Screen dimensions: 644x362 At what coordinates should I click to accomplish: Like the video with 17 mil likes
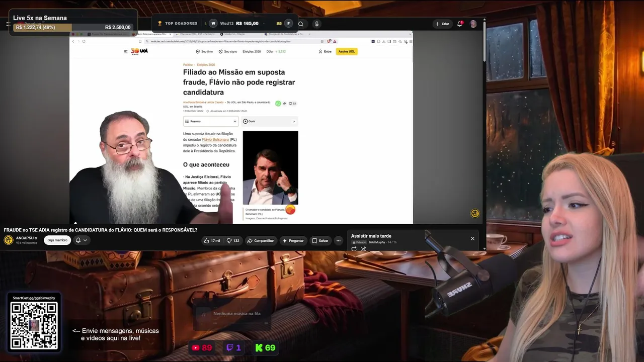(x=212, y=241)
